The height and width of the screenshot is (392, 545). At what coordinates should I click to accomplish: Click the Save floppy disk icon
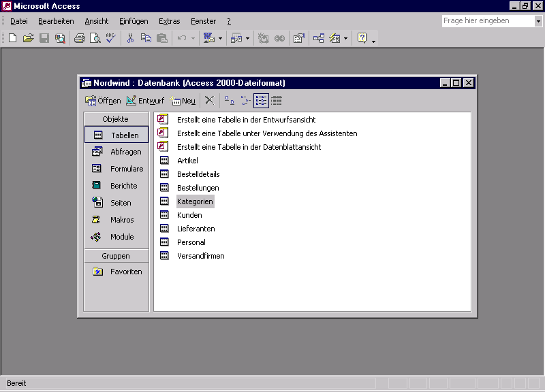click(44, 38)
